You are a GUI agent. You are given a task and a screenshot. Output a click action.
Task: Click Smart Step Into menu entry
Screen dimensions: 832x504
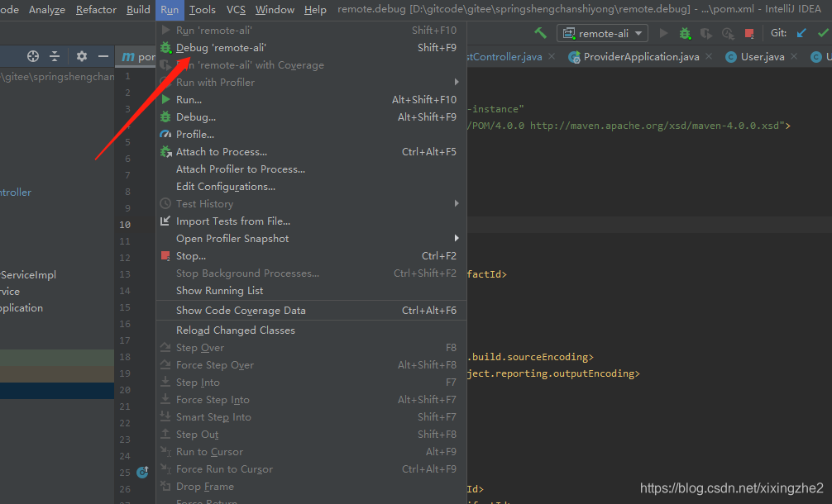pos(312,417)
